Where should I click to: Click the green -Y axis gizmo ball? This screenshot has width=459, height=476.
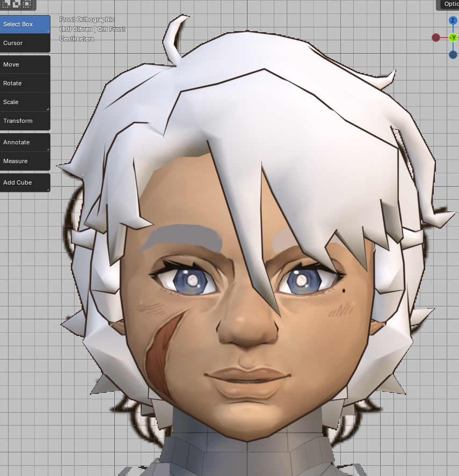tap(453, 38)
